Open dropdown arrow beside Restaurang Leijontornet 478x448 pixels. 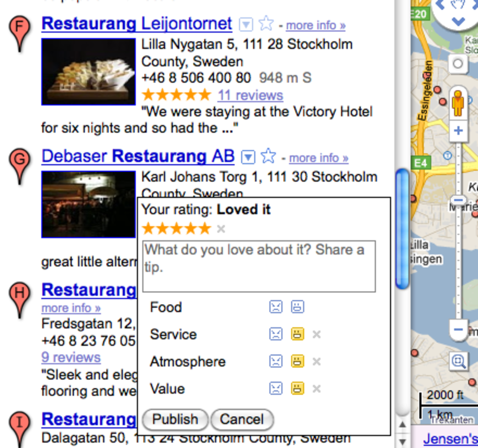(246, 24)
